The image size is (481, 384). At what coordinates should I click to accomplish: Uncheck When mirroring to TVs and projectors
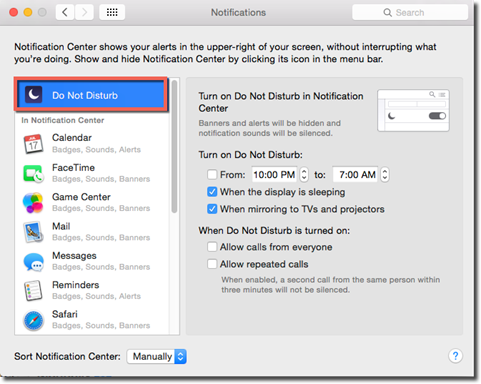[212, 209]
